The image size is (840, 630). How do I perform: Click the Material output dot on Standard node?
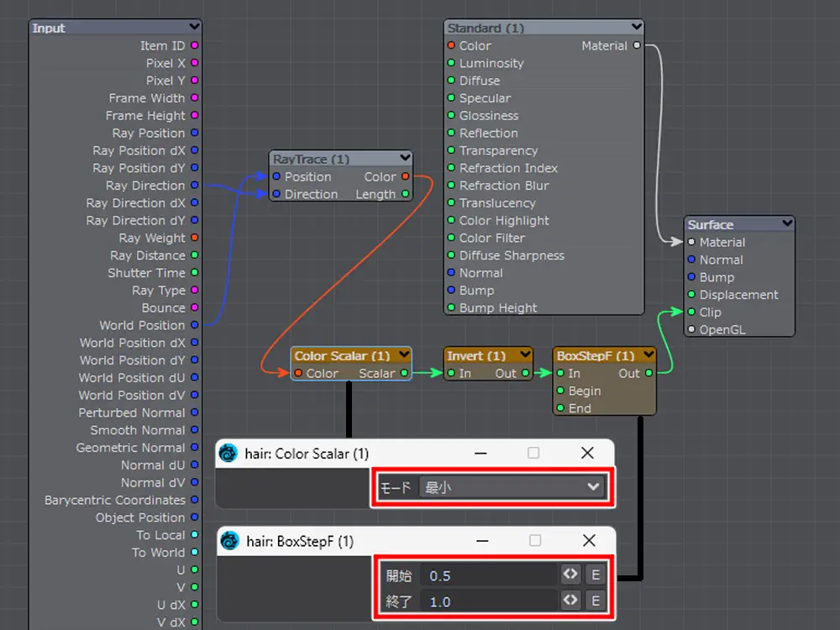point(637,46)
